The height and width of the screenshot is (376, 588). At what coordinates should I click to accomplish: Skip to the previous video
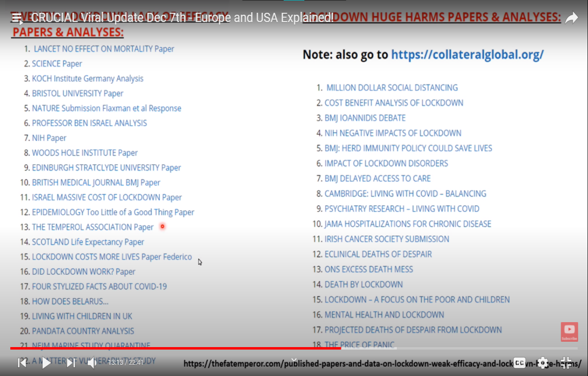point(22,363)
